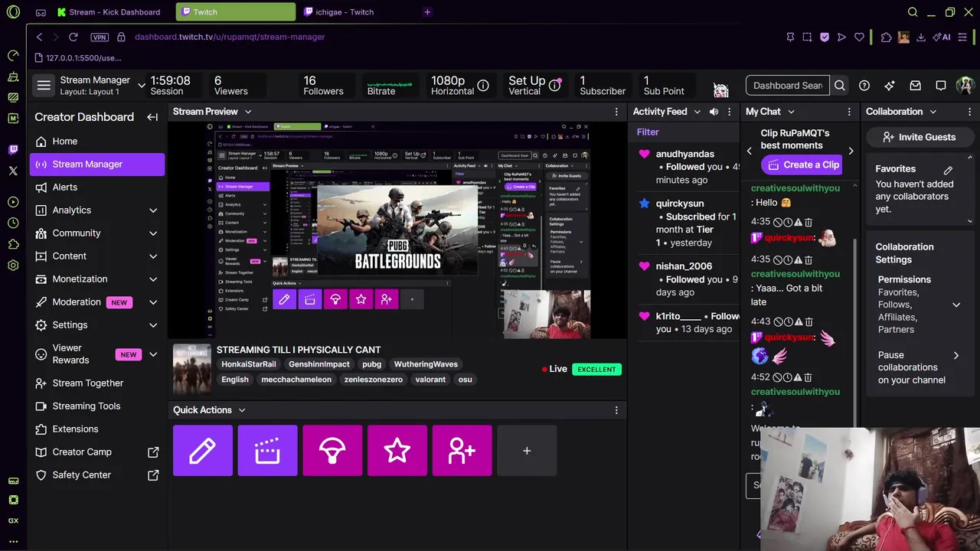Image resolution: width=980 pixels, height=551 pixels.
Task: Switch to Stream - Kick Dashboard tab
Action: [x=109, y=12]
